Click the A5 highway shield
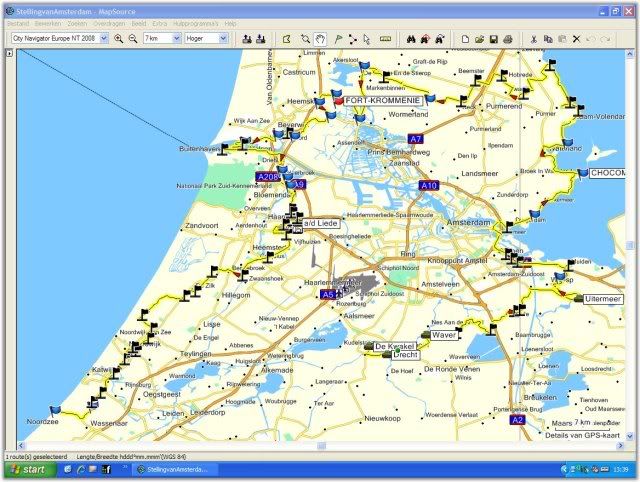Screen dimensions: 640x482 click(x=328, y=295)
